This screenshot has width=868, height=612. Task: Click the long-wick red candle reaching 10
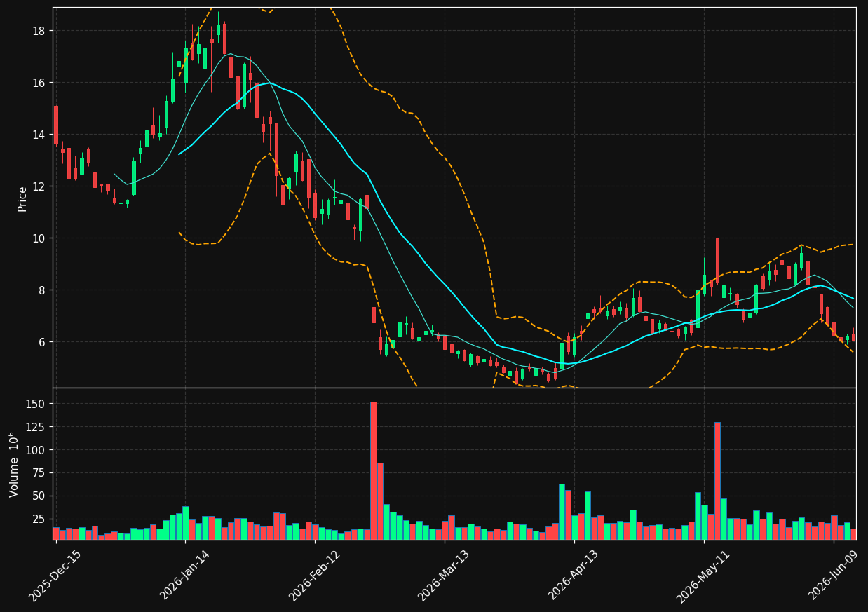point(717,261)
